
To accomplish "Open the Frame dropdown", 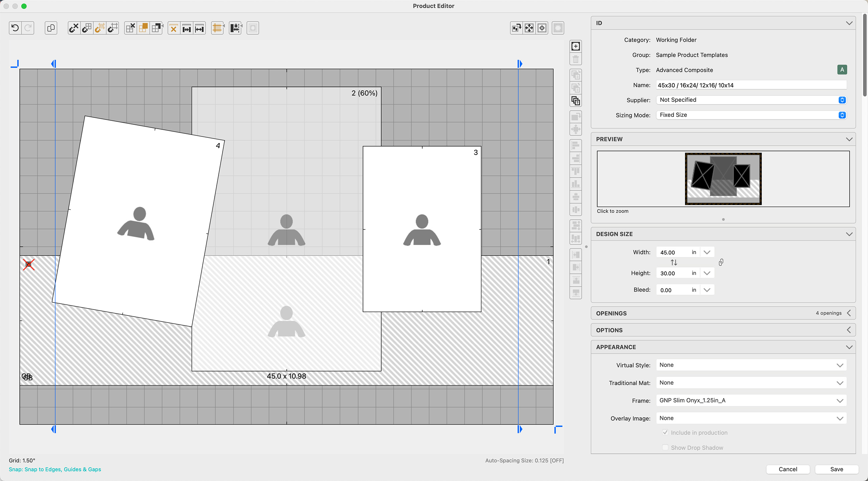I will tap(751, 401).
